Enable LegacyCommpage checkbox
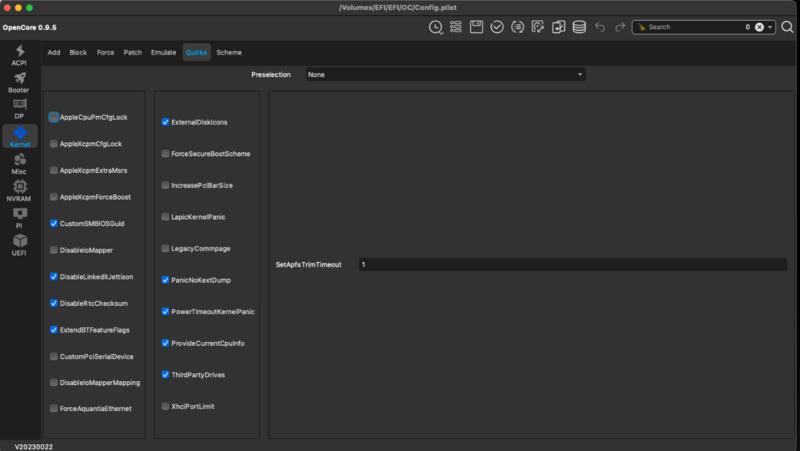 click(x=165, y=248)
